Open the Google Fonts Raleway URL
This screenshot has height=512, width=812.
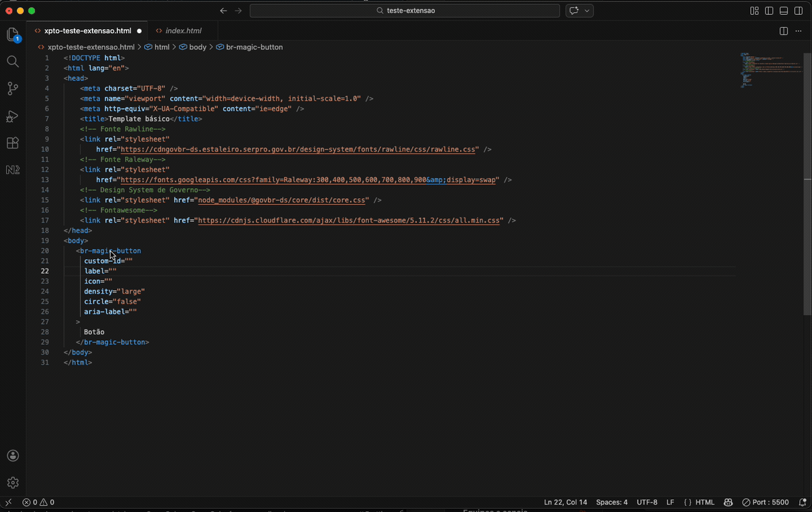309,180
